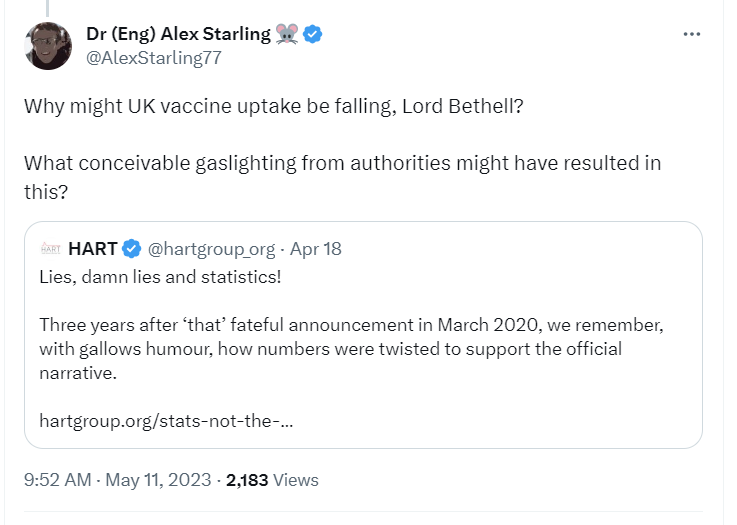The width and height of the screenshot is (737, 525).
Task: Click the small HART logo in quoted tweet
Action: click(51, 248)
